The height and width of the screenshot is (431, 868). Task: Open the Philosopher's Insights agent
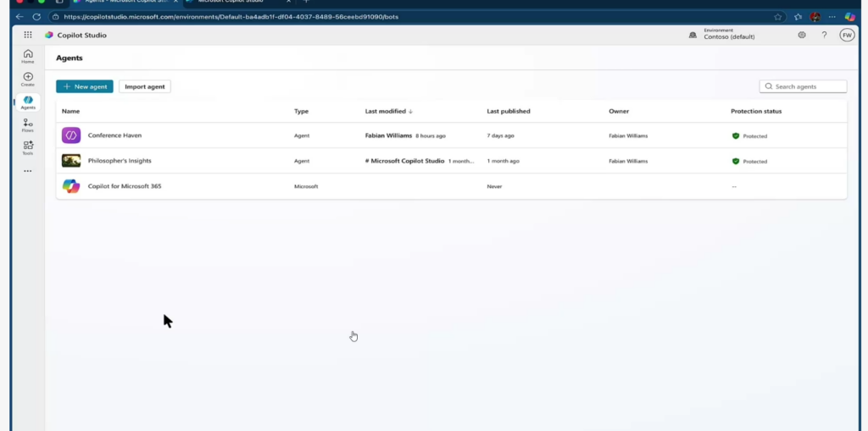pos(120,161)
